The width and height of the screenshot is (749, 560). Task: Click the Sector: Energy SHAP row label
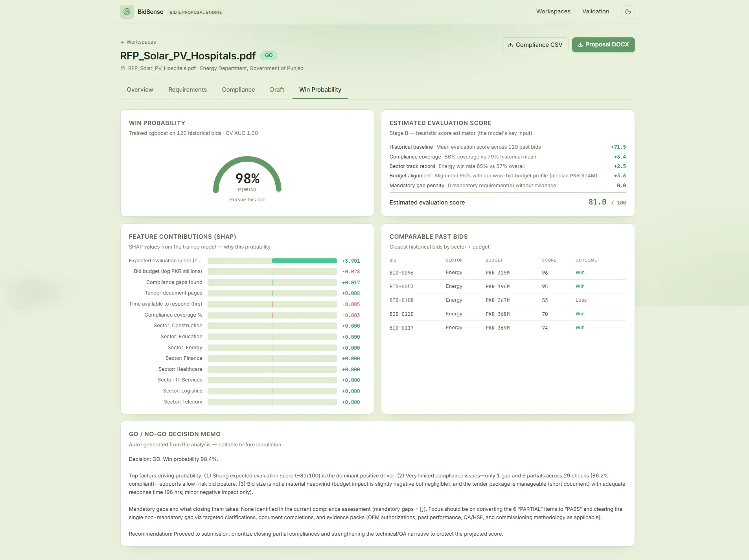click(185, 348)
